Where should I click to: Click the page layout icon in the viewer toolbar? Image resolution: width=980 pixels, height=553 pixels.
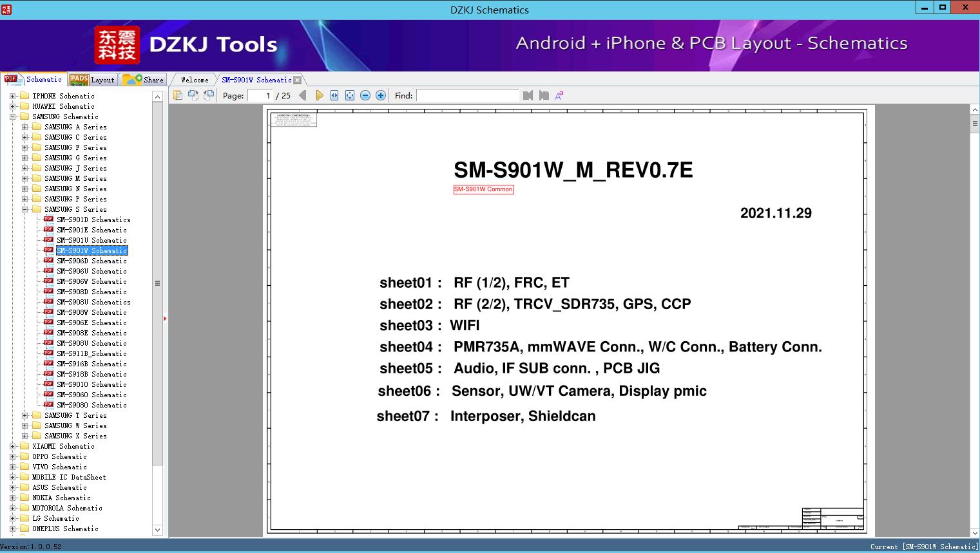click(177, 95)
